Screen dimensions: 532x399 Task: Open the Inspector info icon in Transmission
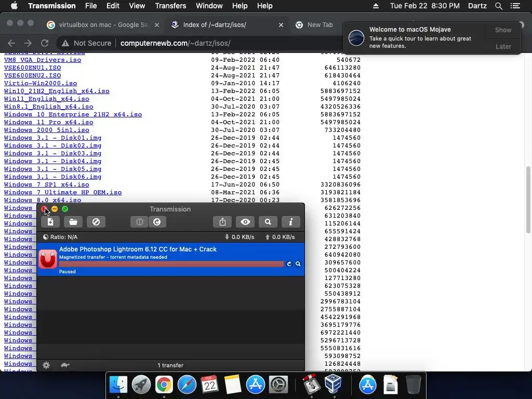click(291, 222)
